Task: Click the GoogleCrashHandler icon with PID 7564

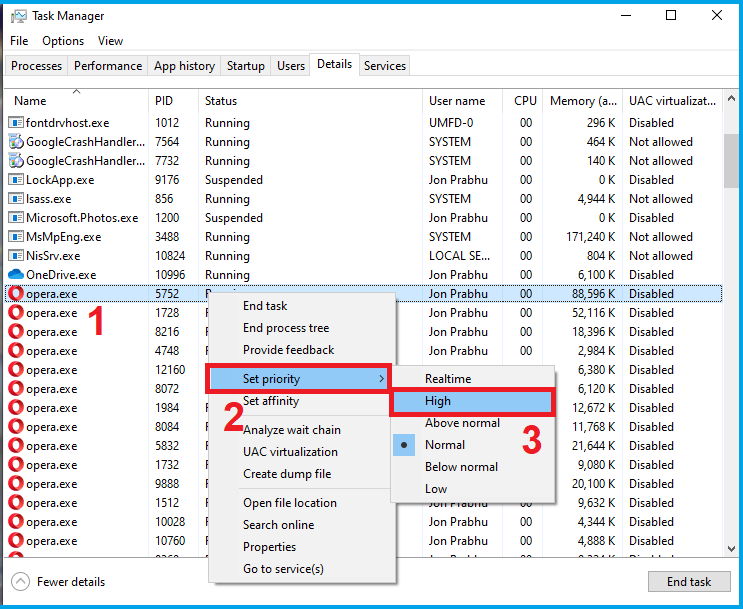Action: point(16,142)
